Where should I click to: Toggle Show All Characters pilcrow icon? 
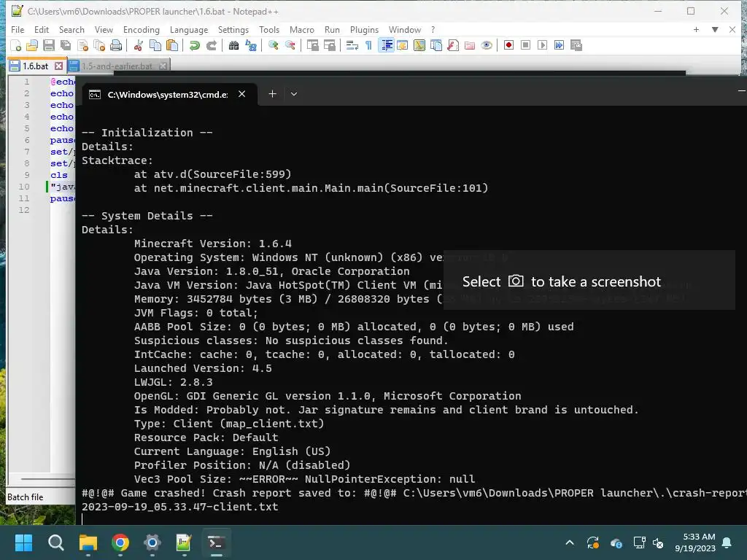(368, 45)
